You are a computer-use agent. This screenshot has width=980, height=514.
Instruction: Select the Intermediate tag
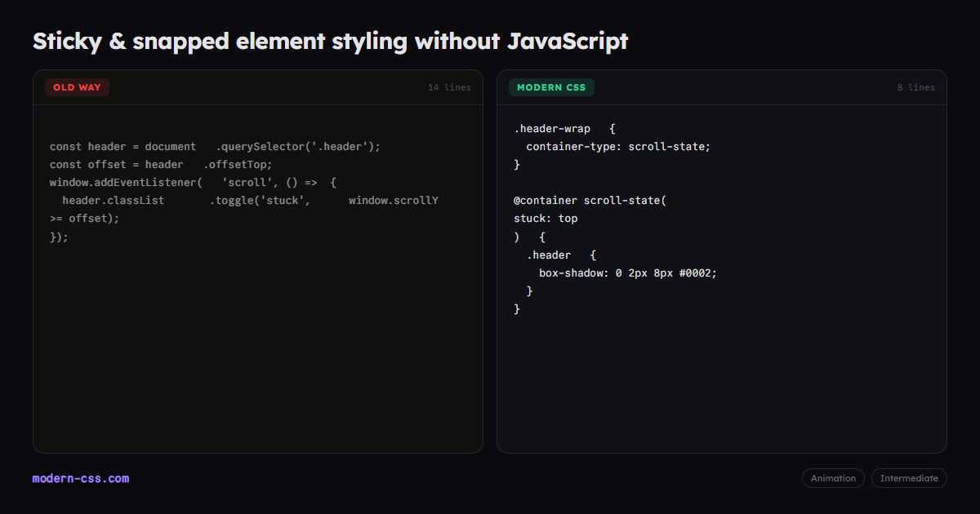(x=909, y=478)
